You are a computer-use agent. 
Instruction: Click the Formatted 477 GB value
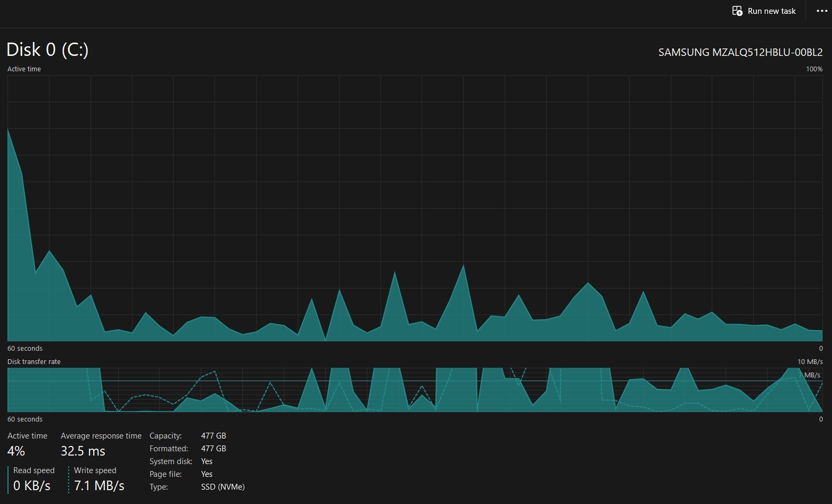pyautogui.click(x=213, y=449)
